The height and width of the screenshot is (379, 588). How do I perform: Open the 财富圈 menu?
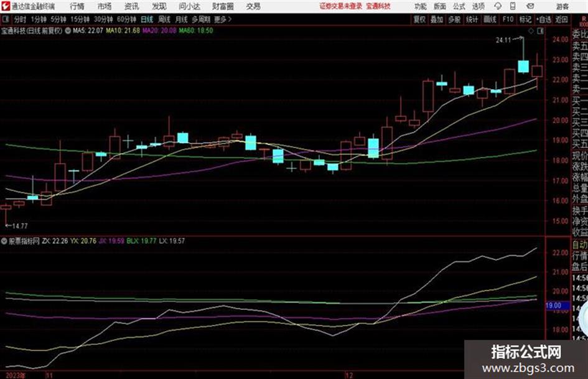click(x=223, y=6)
